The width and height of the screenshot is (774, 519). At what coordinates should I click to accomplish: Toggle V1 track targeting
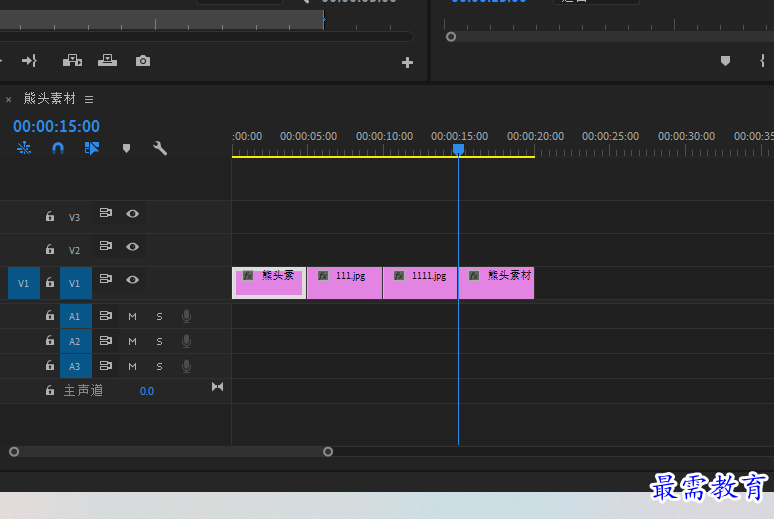[76, 283]
